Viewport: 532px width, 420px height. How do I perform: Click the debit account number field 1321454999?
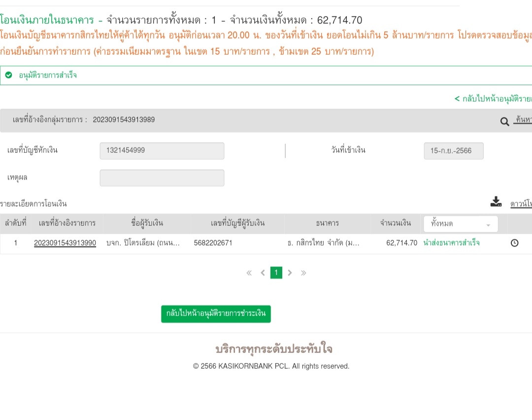click(162, 151)
